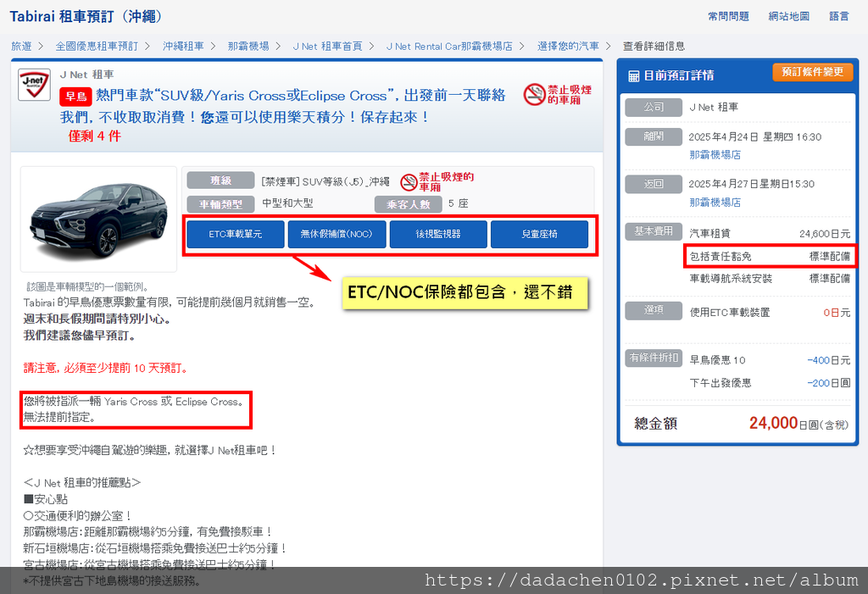
Task: Go to 沖繩租車 breadcrumb link
Action: (183, 46)
